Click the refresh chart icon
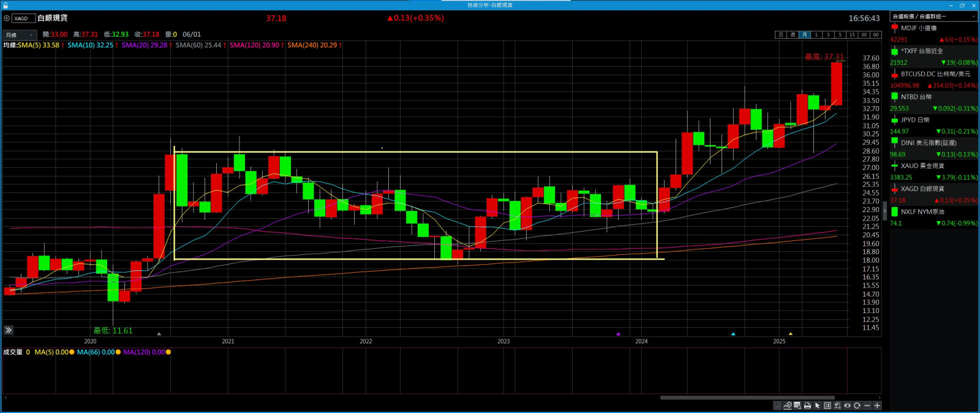The image size is (980, 413). click(x=857, y=406)
